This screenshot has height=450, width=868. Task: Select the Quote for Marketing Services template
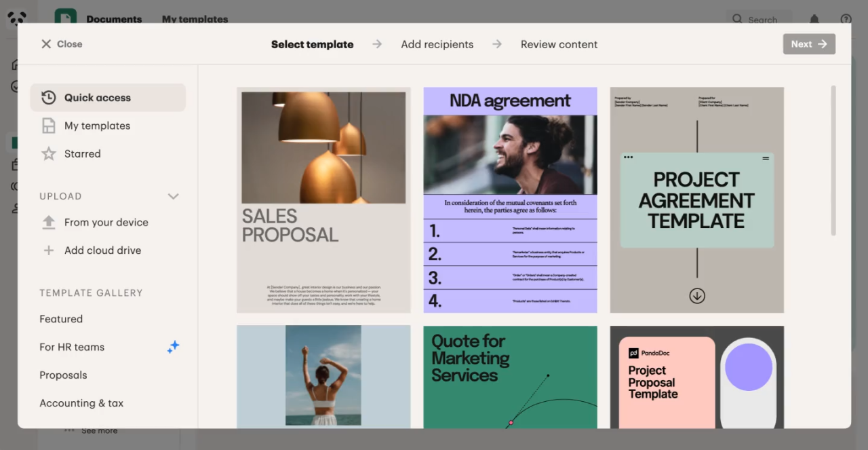tap(510, 377)
